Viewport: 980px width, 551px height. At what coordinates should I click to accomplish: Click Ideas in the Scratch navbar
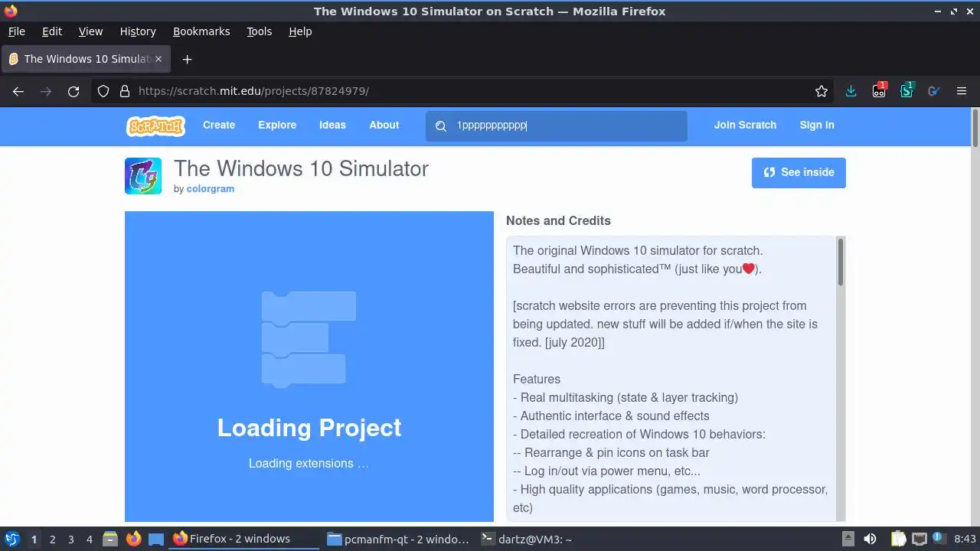click(x=332, y=126)
